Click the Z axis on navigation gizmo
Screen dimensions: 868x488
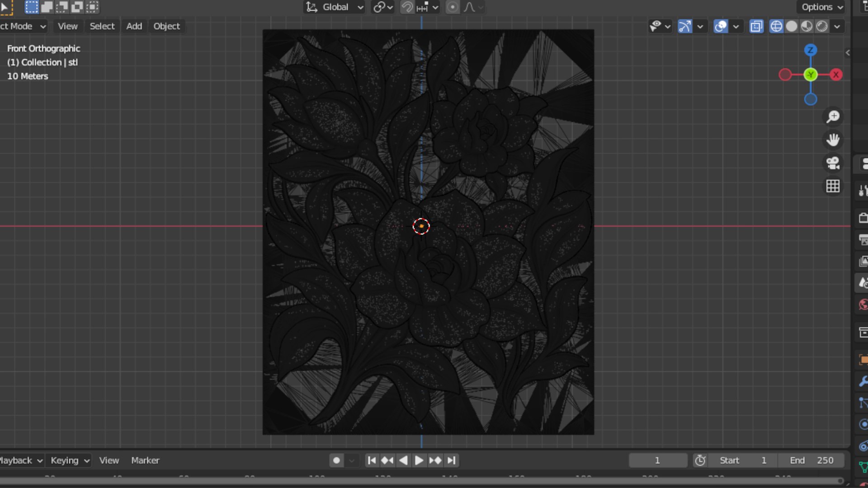point(811,50)
